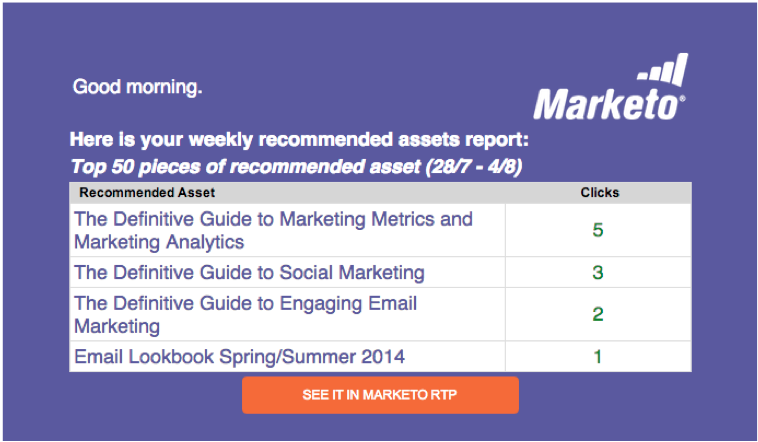Click the Marketo wordmark logo
Image resolution: width=758 pixels, height=442 pixels.
609,104
